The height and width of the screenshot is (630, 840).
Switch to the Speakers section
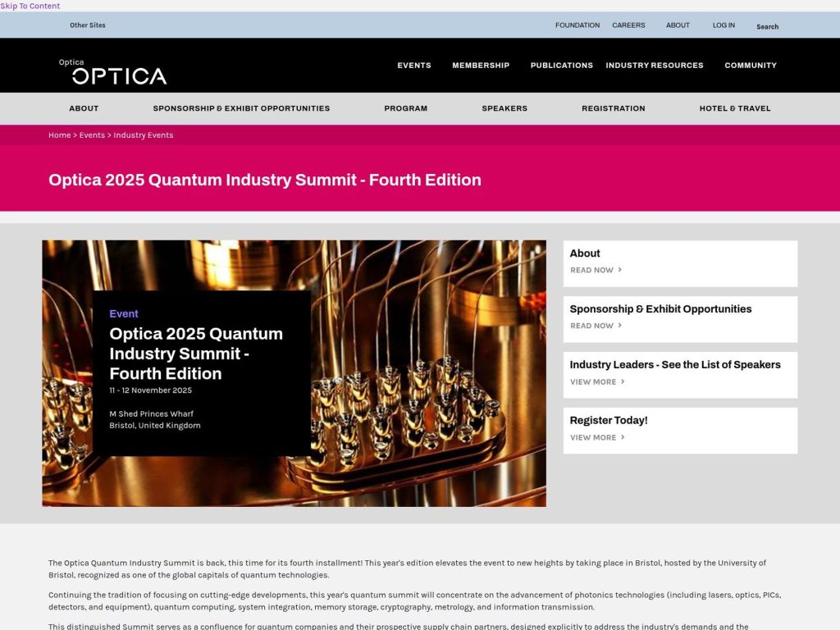point(504,107)
